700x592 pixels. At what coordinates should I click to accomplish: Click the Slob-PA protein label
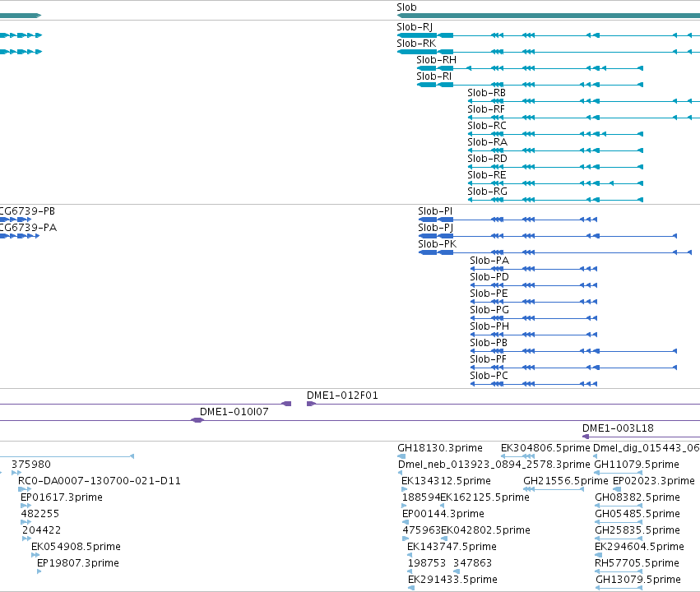tap(489, 261)
